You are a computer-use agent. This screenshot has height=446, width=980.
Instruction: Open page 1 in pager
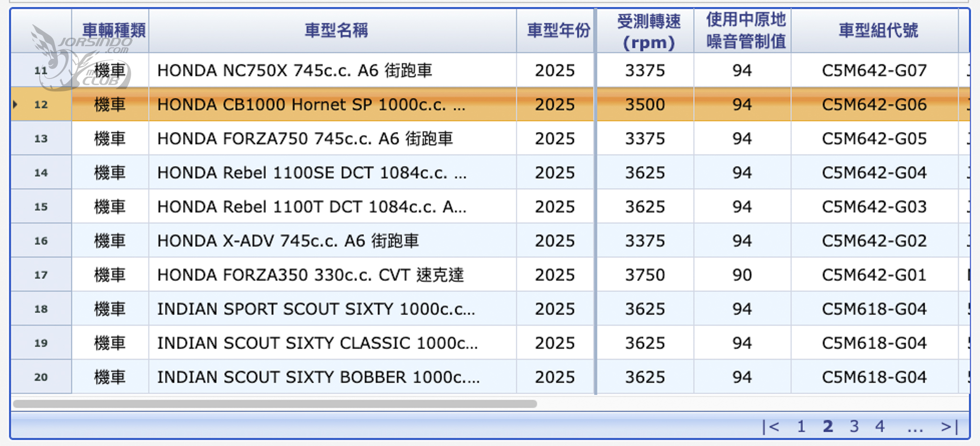(x=801, y=426)
